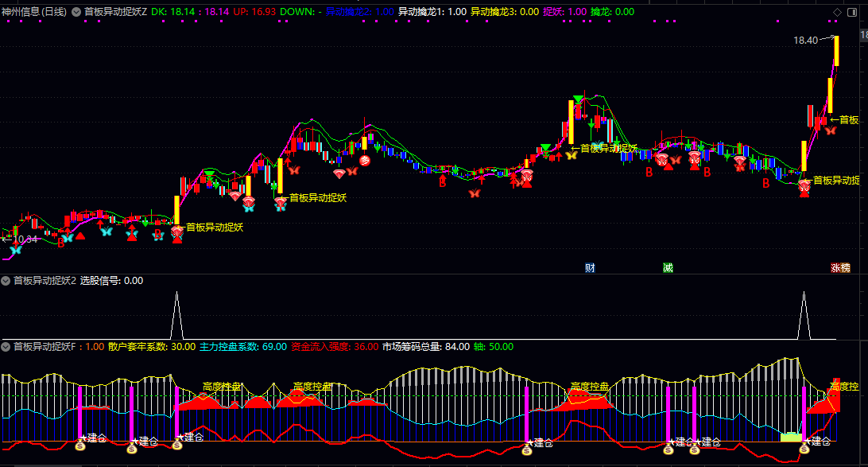Click the 减 event marker
The height and width of the screenshot is (467, 868).
click(x=668, y=267)
